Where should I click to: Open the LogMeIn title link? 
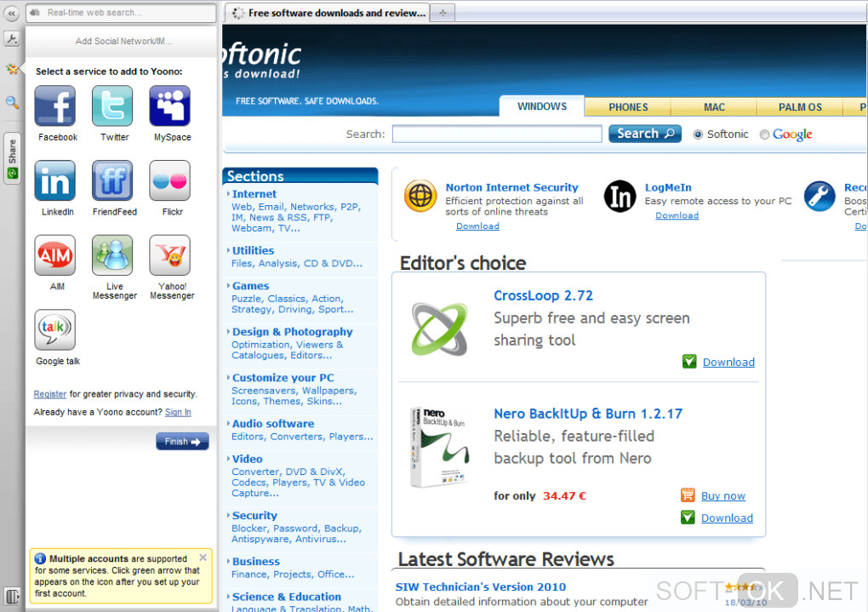[x=668, y=188]
